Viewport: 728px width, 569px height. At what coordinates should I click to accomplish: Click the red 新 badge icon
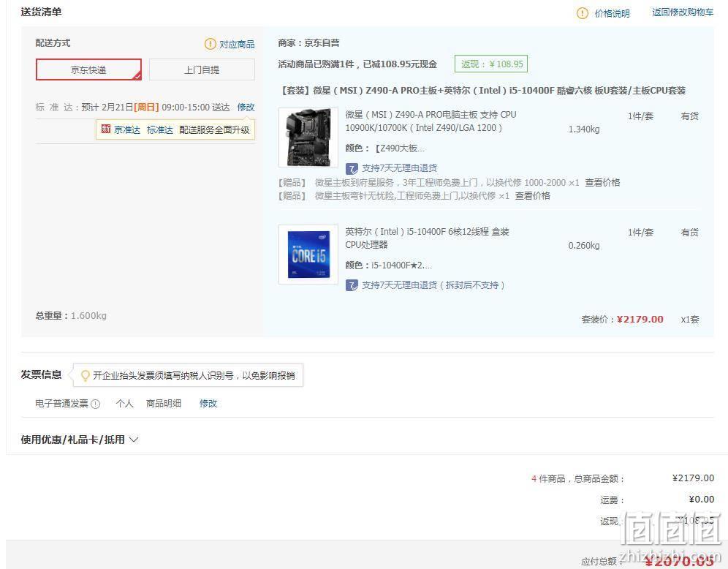pyautogui.click(x=106, y=129)
